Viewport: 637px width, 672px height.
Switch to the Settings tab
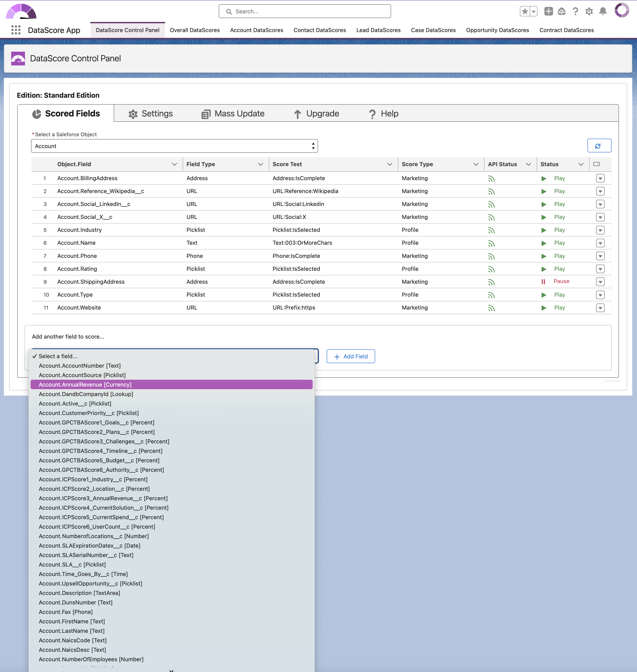point(151,114)
